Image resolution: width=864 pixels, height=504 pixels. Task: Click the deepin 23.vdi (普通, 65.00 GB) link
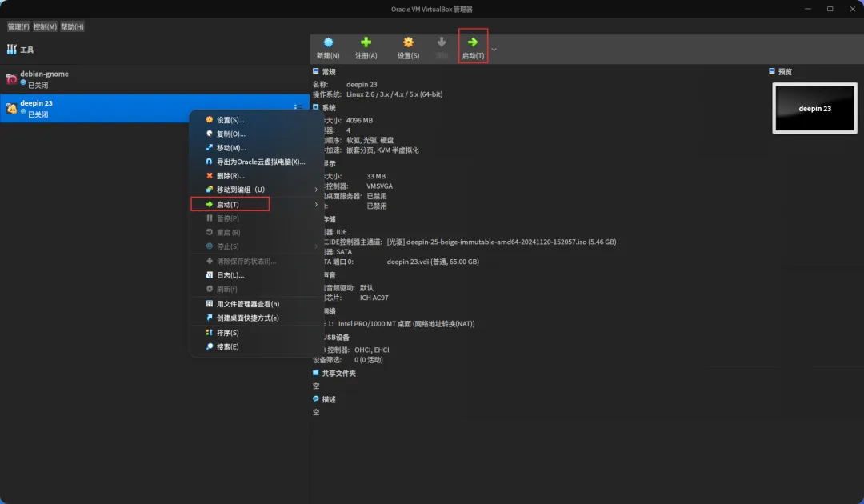(x=433, y=262)
